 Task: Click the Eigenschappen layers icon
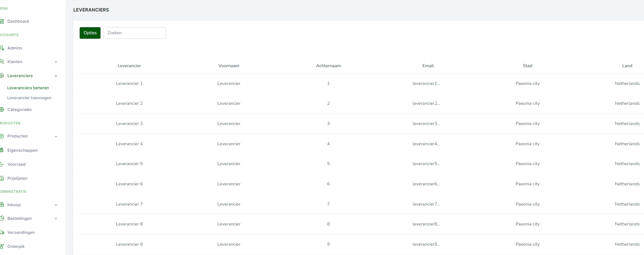pyautogui.click(x=2, y=150)
